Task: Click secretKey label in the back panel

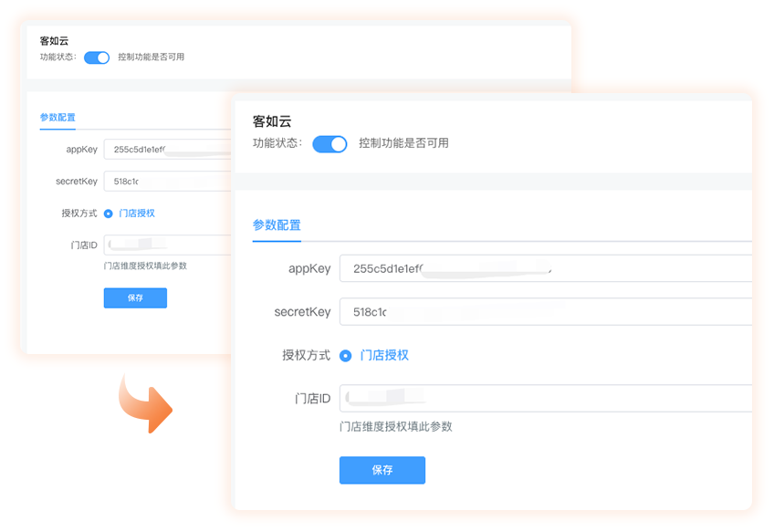Action: click(x=77, y=182)
